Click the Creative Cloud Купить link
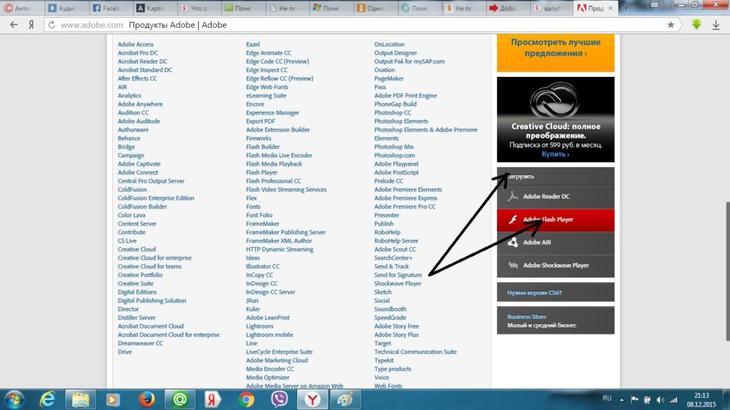The width and height of the screenshot is (730, 410). tap(554, 154)
